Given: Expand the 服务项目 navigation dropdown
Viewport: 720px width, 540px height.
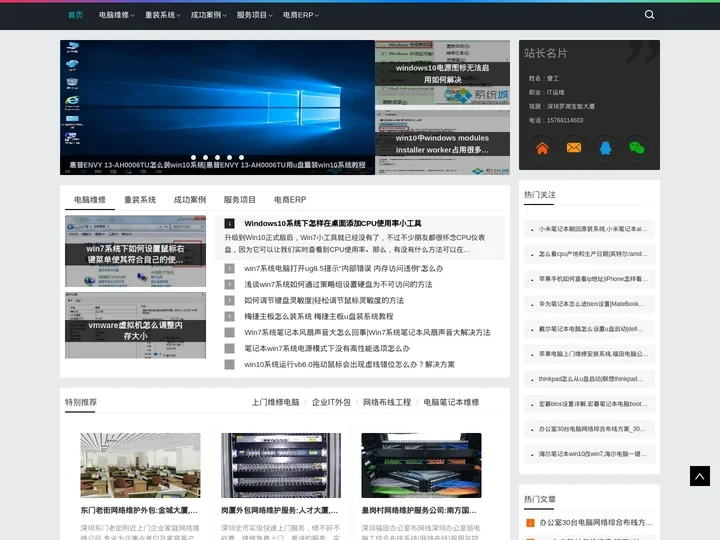Looking at the screenshot, I should (254, 15).
